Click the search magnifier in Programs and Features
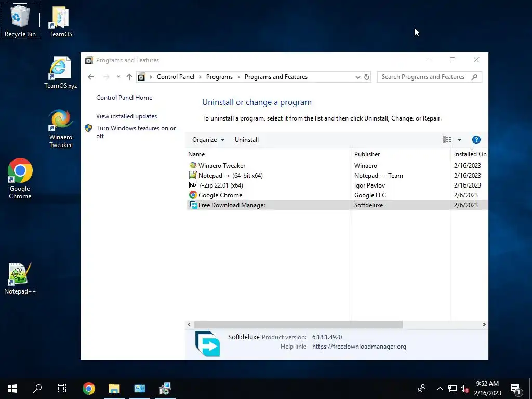 pos(475,77)
